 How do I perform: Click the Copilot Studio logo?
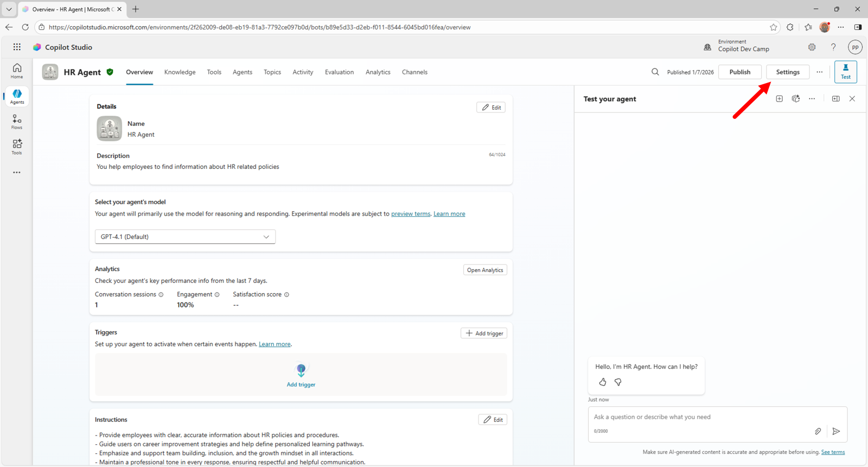point(37,47)
